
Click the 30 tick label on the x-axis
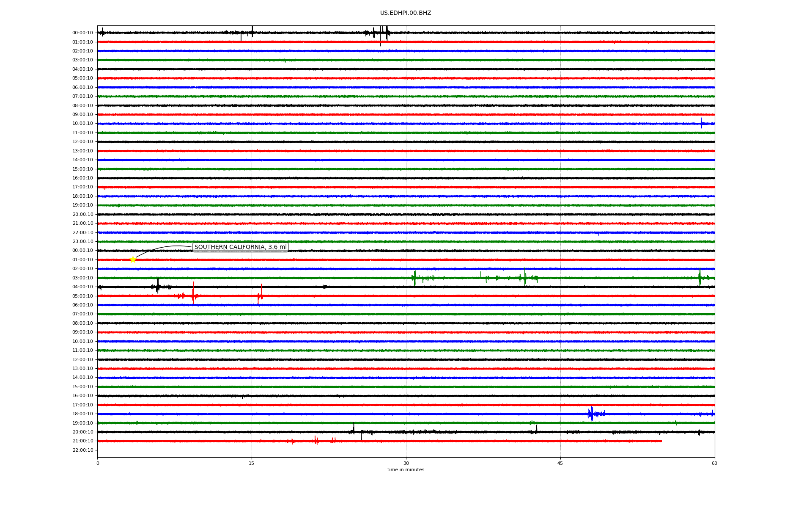(x=406, y=463)
